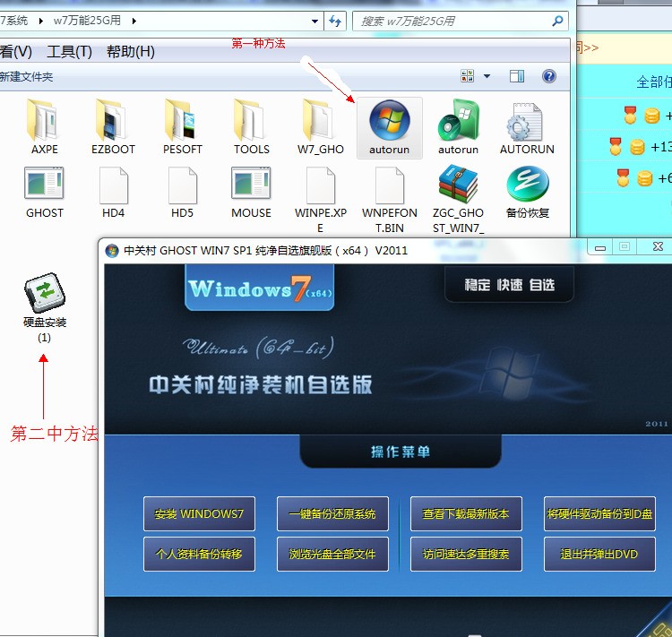Viewport: 672px width, 637px height.
Task: Click the search magnifier icon
Action: tap(557, 21)
